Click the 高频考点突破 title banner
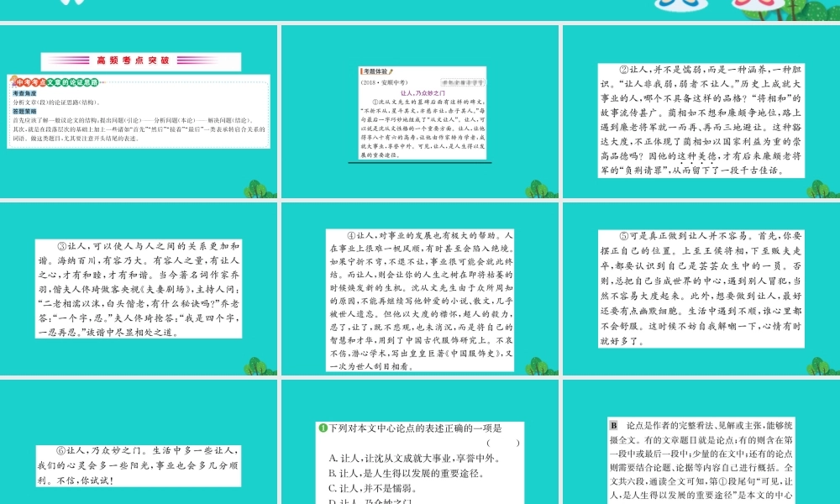Image resolution: width=840 pixels, height=504 pixels. coord(141,60)
